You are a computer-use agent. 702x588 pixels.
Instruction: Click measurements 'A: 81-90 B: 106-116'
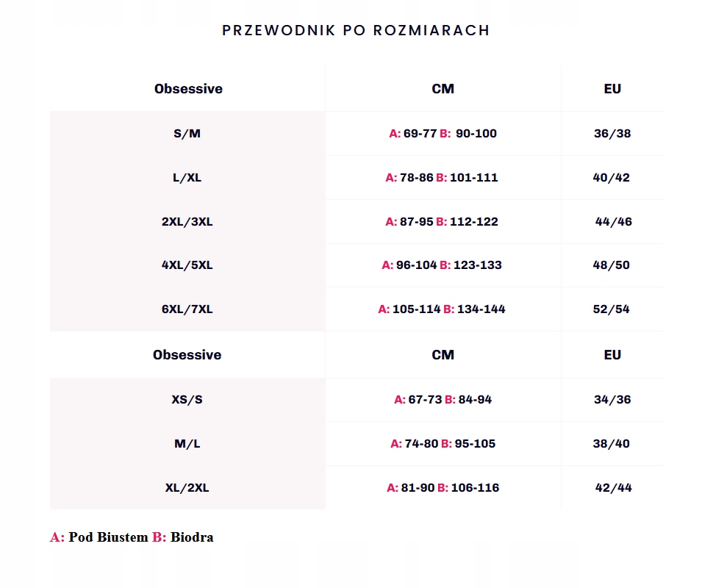(x=443, y=488)
